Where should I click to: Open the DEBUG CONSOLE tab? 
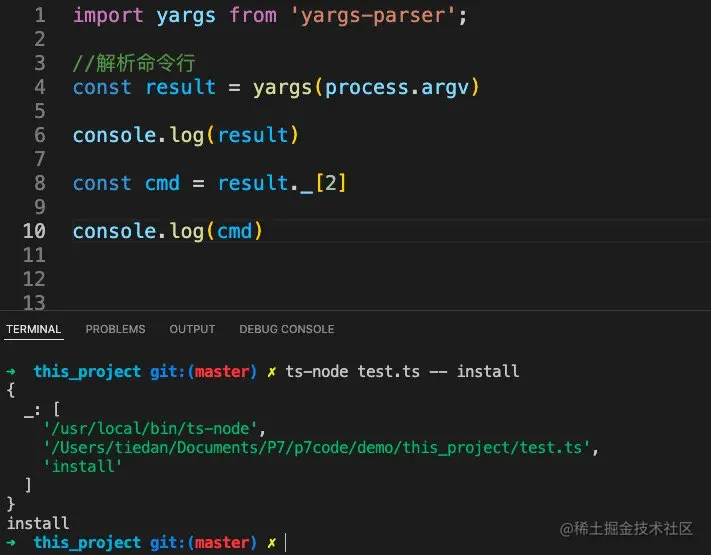coord(287,329)
